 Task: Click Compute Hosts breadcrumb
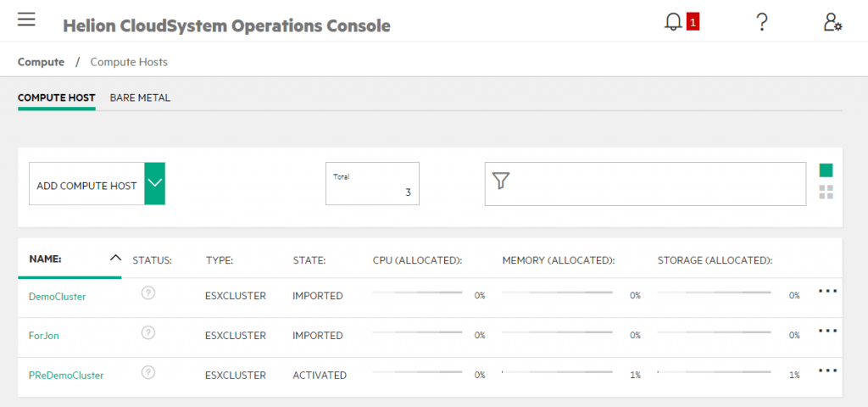[129, 62]
